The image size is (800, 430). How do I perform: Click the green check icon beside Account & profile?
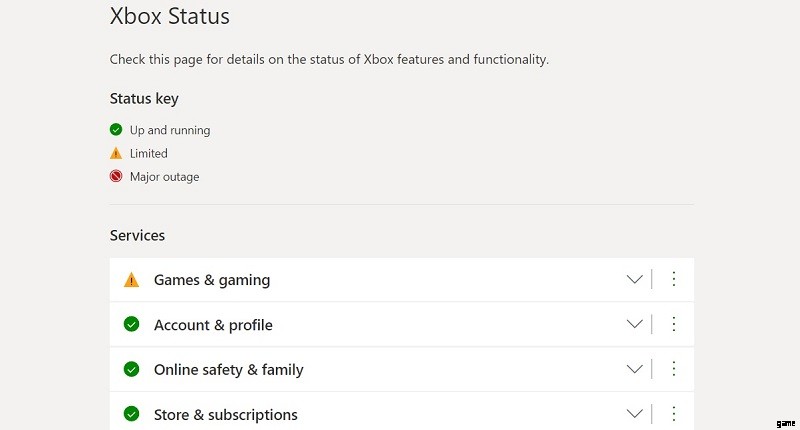(x=132, y=324)
